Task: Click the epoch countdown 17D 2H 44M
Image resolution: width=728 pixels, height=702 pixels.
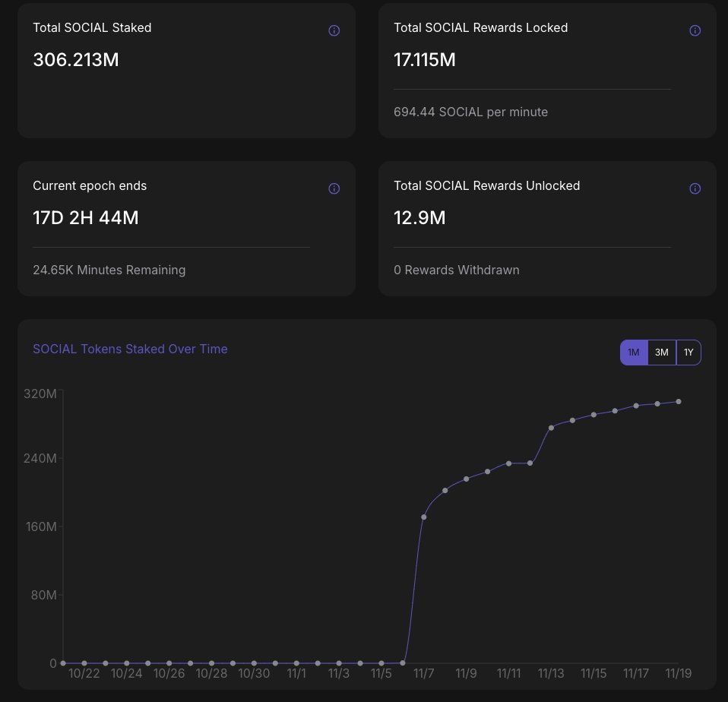Action: tap(86, 217)
